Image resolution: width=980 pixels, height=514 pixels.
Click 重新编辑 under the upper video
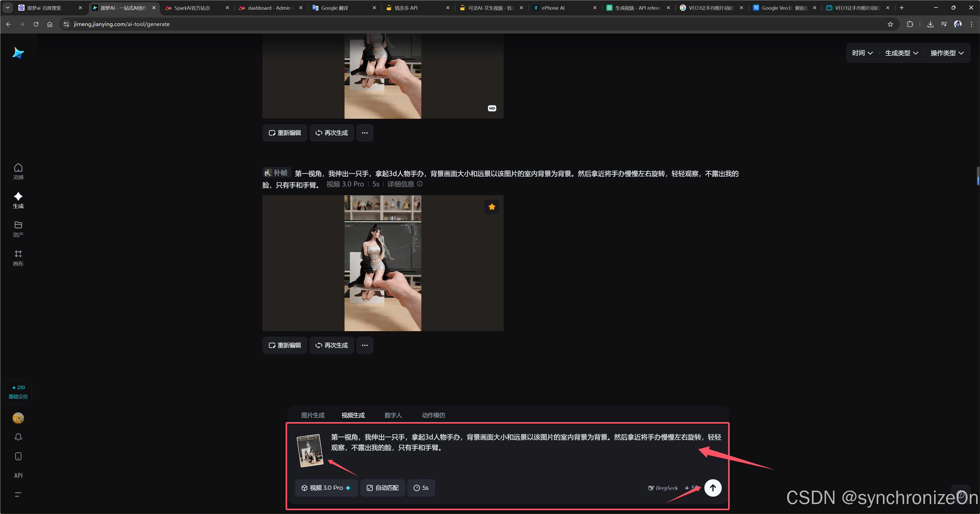tap(285, 133)
